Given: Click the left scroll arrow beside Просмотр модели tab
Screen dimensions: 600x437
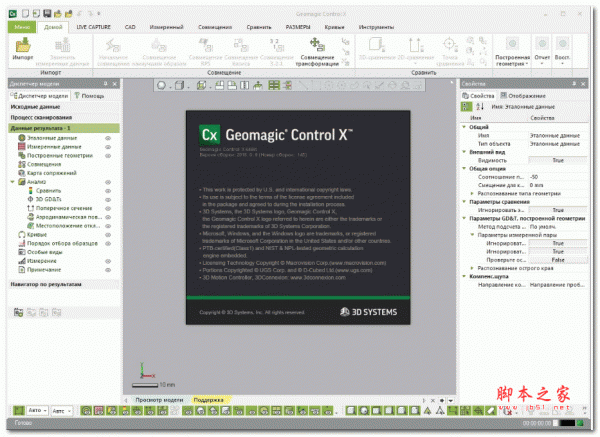Looking at the screenshot, I should point(126,400).
